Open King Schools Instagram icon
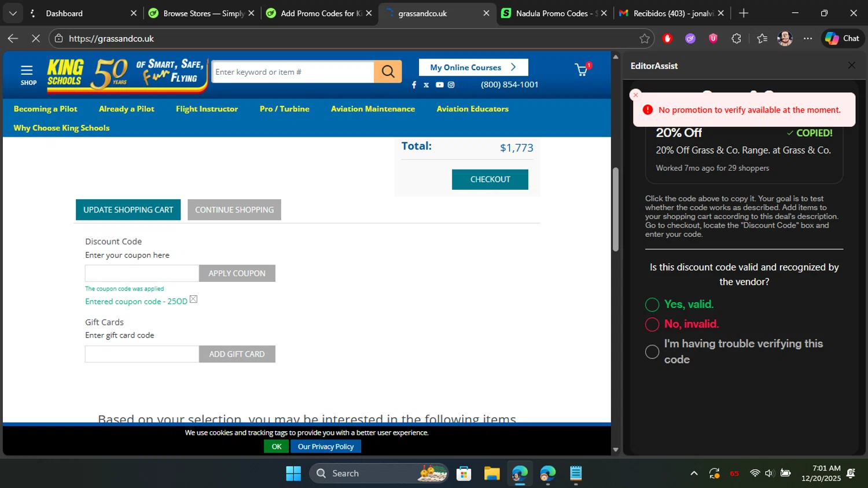 coord(451,85)
